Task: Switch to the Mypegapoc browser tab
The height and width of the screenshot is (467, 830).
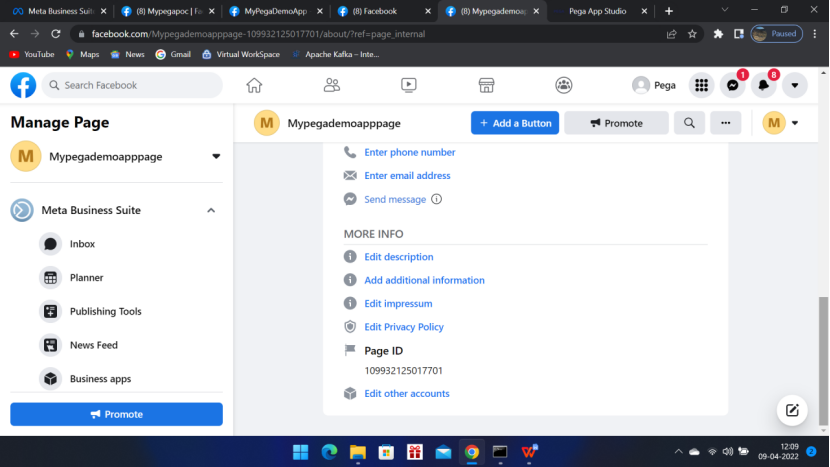Action: [167, 11]
